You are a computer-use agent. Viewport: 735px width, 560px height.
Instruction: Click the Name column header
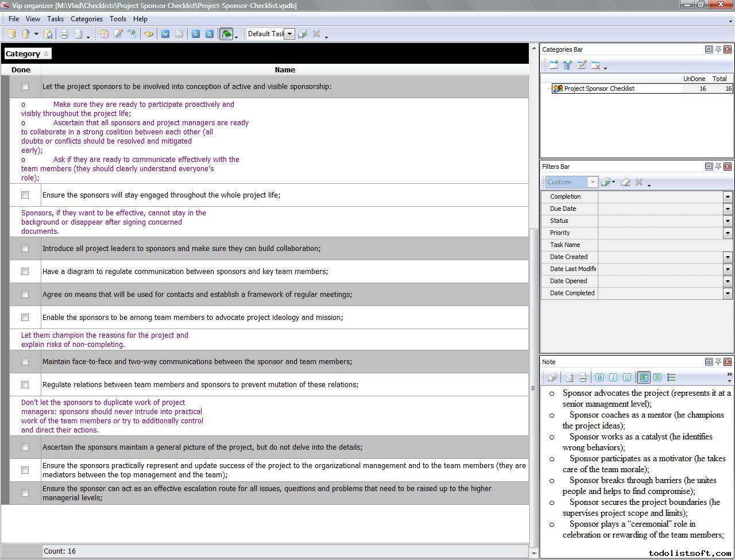[285, 70]
